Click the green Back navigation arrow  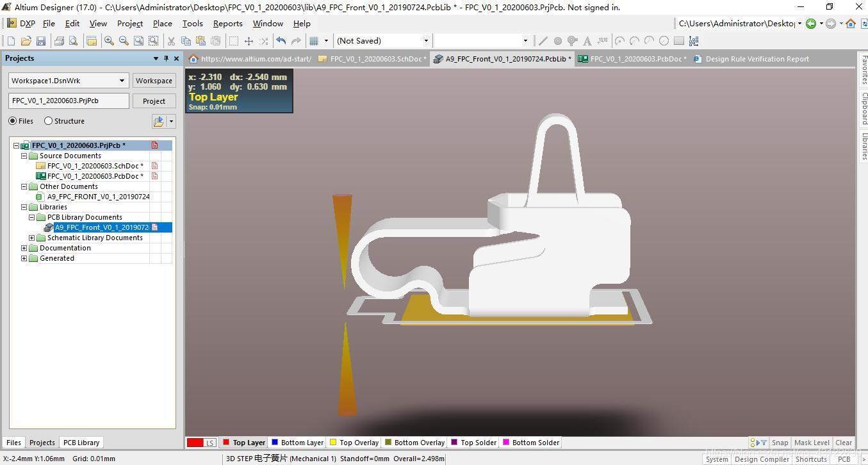[811, 24]
